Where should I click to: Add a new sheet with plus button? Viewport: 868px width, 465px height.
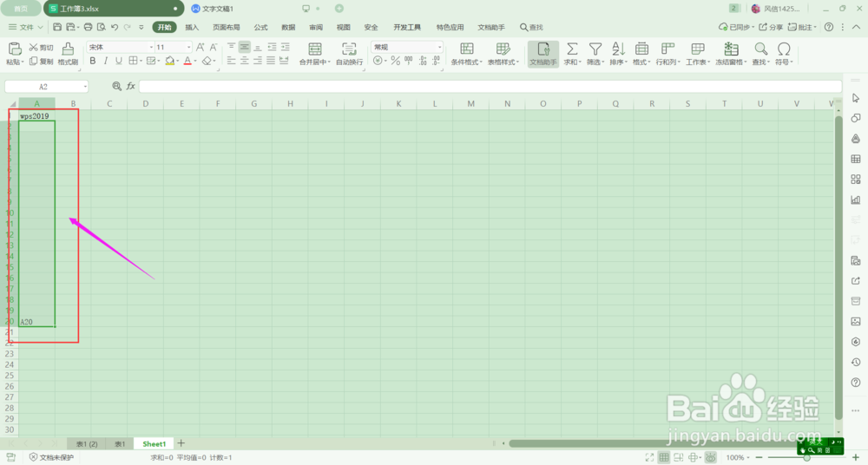181,443
